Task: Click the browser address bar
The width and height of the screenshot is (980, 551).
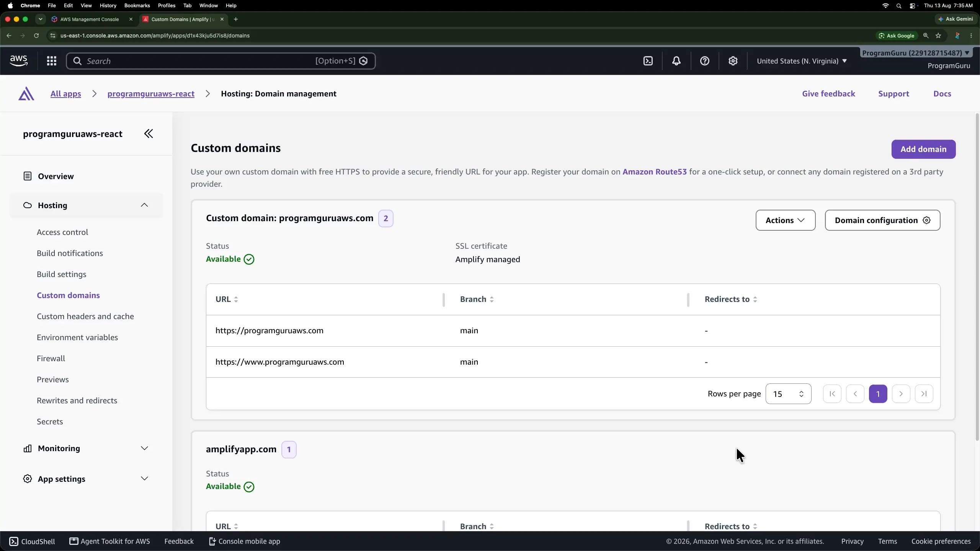Action: pyautogui.click(x=459, y=36)
